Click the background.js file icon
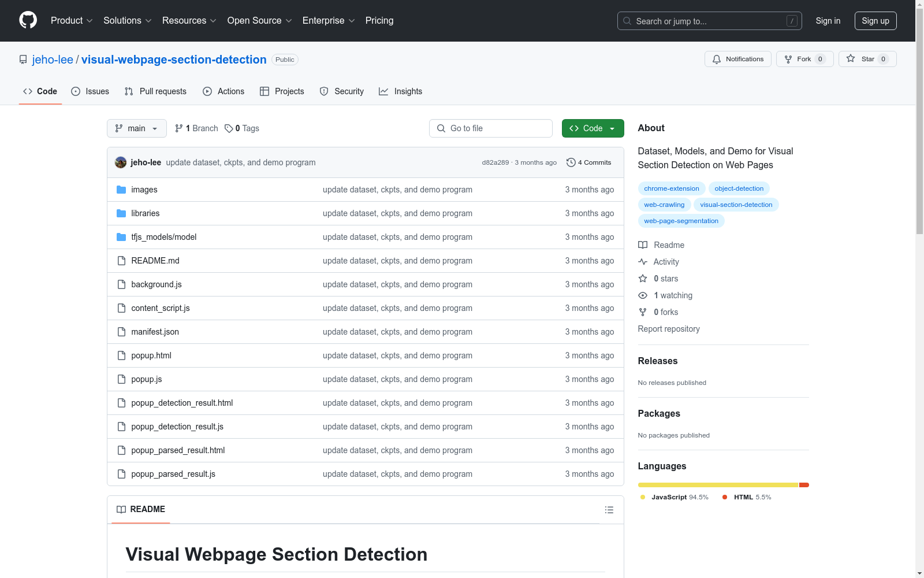The image size is (924, 578). [121, 284]
